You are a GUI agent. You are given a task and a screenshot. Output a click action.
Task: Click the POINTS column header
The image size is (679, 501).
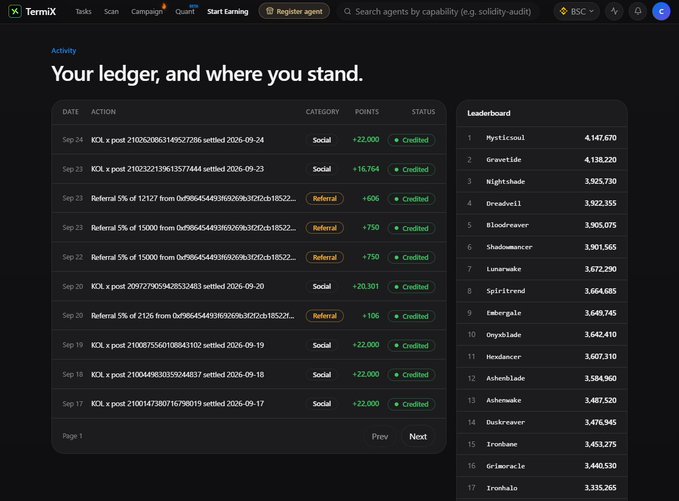tap(367, 112)
